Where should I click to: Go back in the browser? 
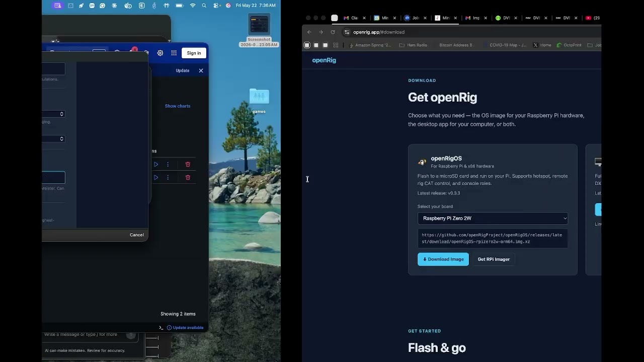tap(309, 32)
